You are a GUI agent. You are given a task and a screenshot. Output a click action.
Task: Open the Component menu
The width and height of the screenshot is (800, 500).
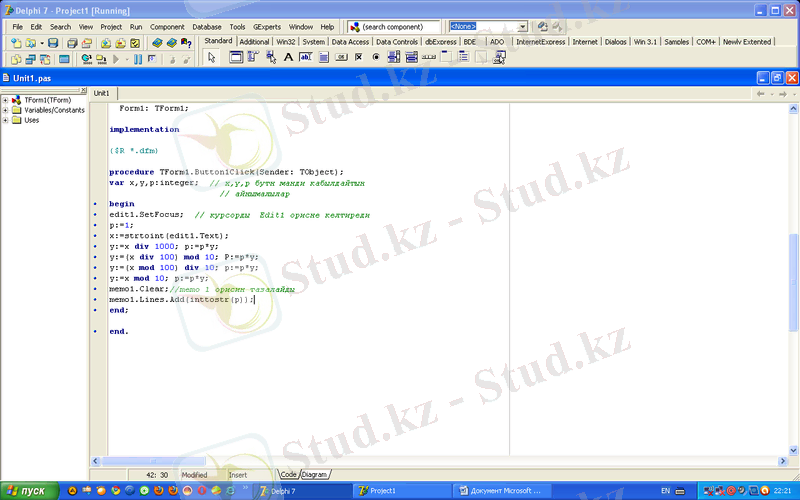click(167, 27)
